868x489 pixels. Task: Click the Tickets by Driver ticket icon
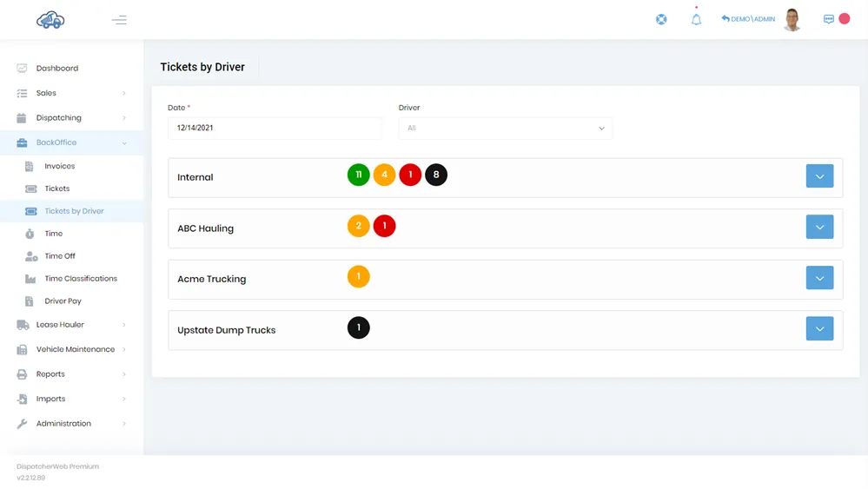(x=31, y=211)
